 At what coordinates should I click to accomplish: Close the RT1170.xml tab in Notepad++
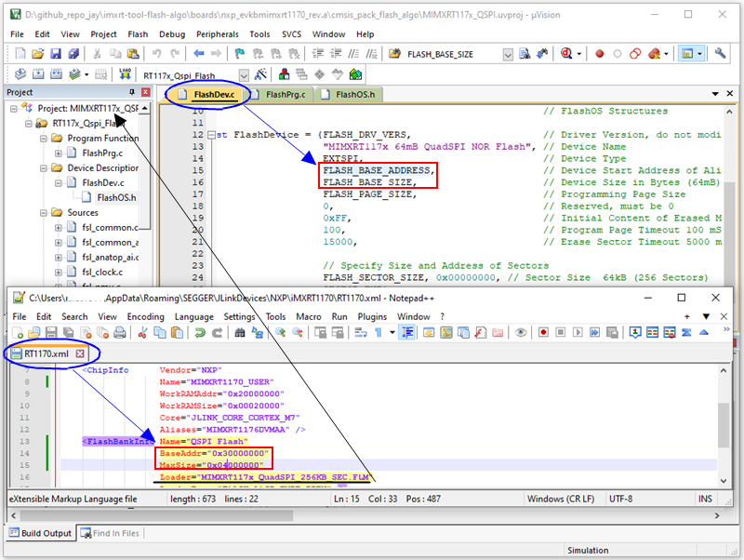pos(79,354)
